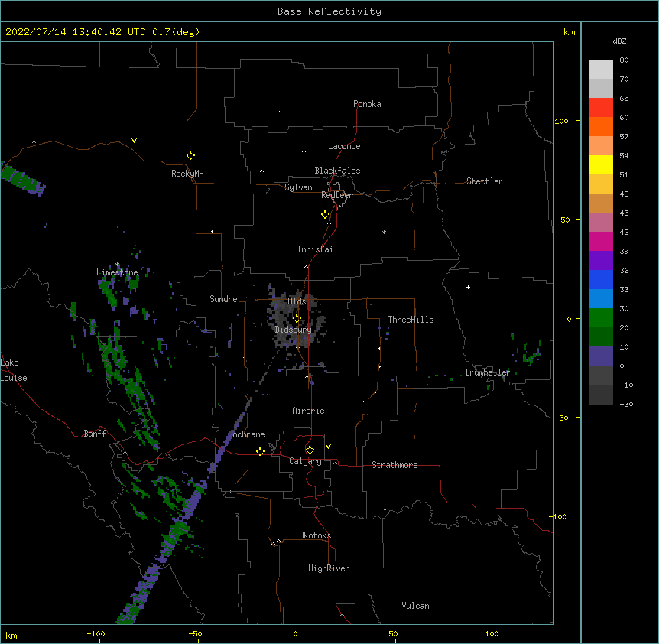Click the Base_Reflectivity title
The height and width of the screenshot is (644, 659).
[329, 11]
